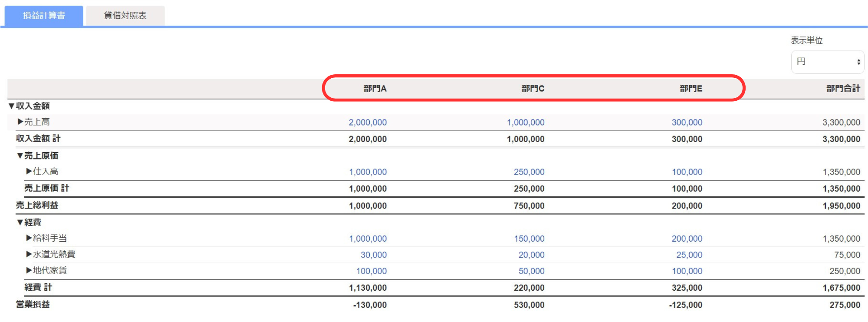Open 部門C 売上高 amount 1,000,000

click(525, 123)
